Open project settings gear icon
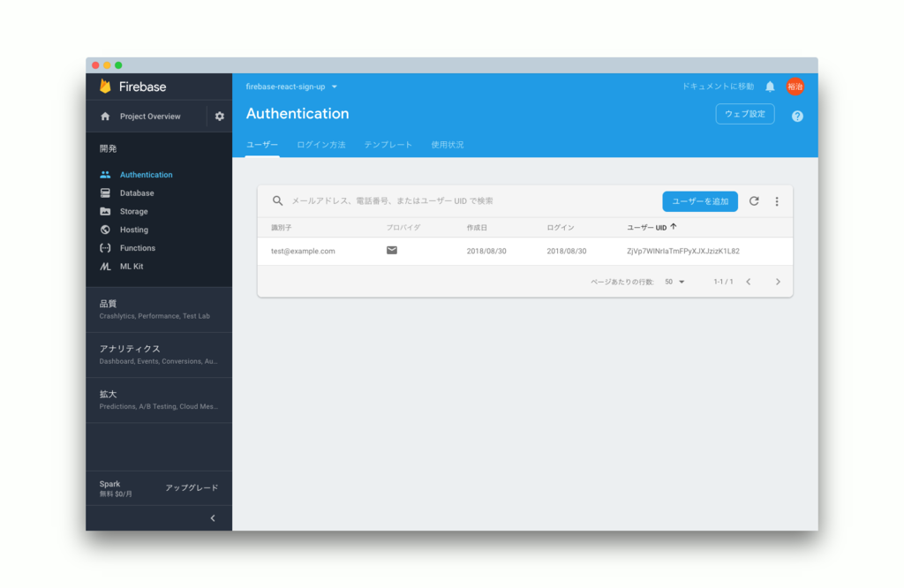Image resolution: width=904 pixels, height=588 pixels. [x=220, y=117]
